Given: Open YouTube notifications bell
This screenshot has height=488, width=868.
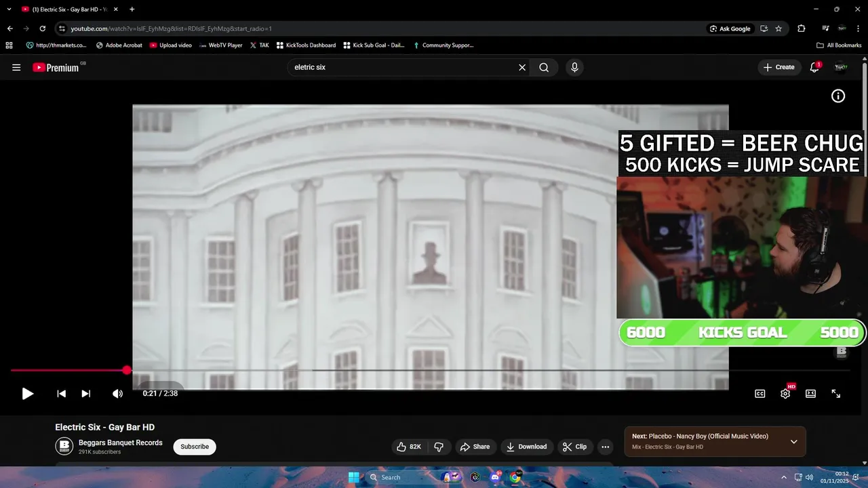Looking at the screenshot, I should (x=815, y=67).
